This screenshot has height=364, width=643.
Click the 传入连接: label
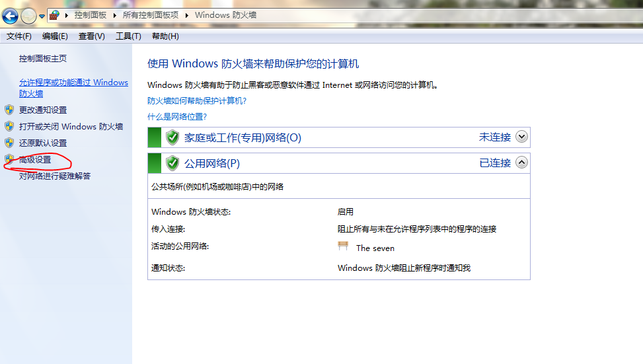pyautogui.click(x=168, y=229)
